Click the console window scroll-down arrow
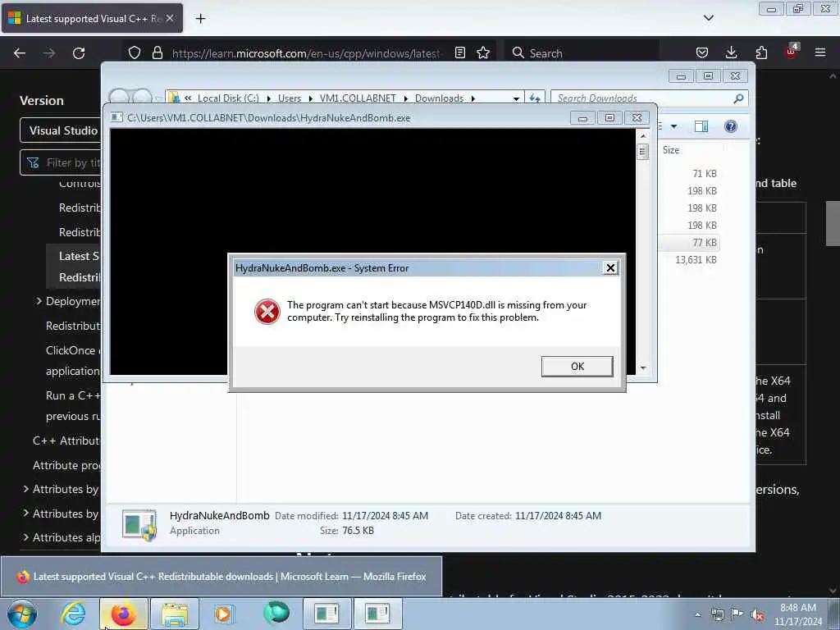Screen dimensions: 840x630 [x=643, y=368]
